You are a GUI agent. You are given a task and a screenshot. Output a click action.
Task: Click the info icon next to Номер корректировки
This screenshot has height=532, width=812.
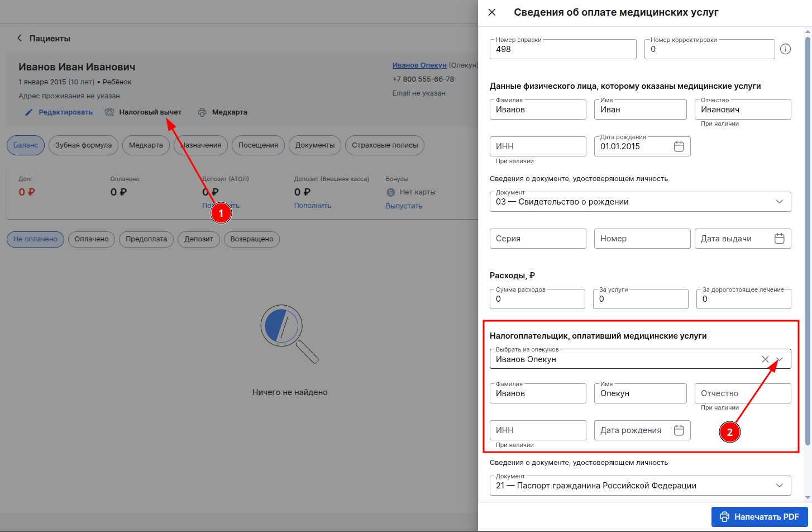[785, 49]
